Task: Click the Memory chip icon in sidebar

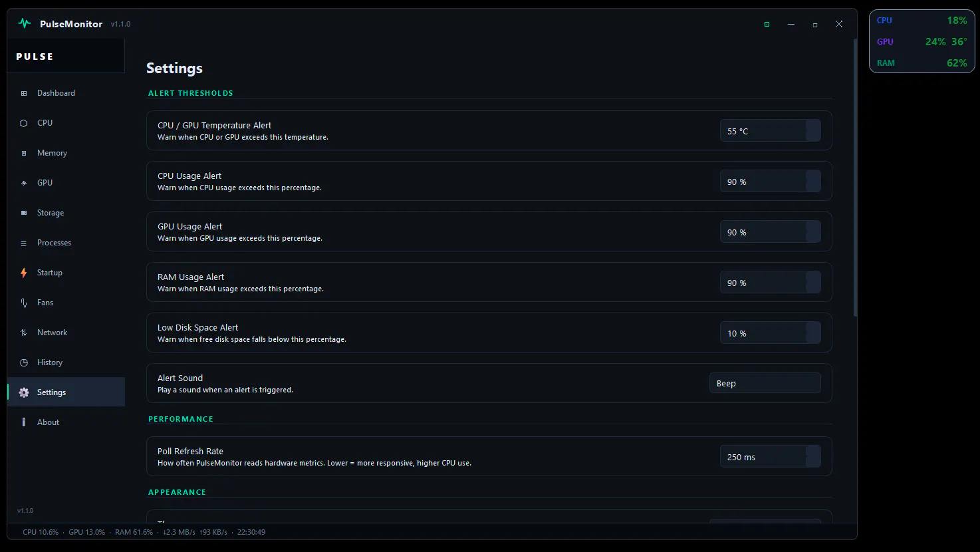Action: 24,153
